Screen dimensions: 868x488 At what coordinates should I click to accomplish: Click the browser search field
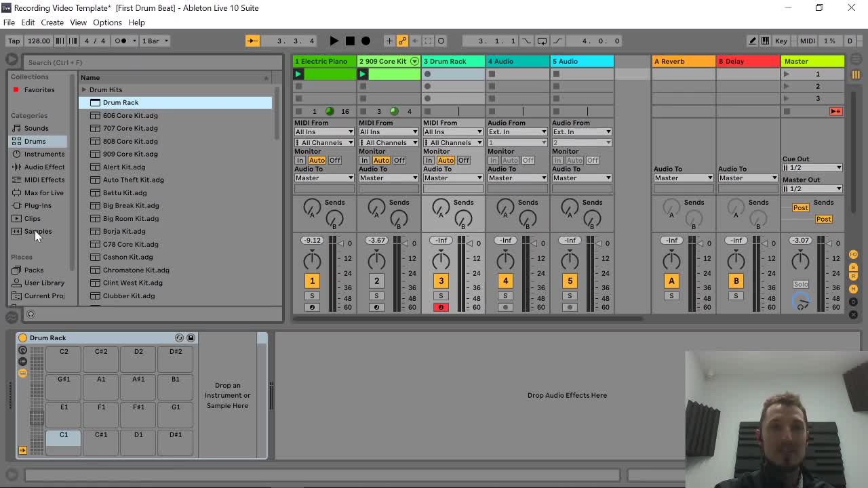153,62
